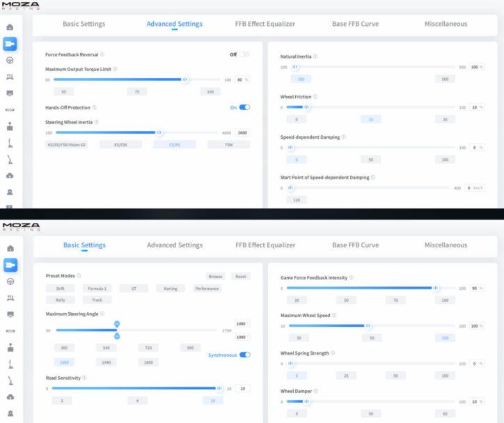
Task: Open the Preset Modes help icon
Action: click(x=79, y=276)
